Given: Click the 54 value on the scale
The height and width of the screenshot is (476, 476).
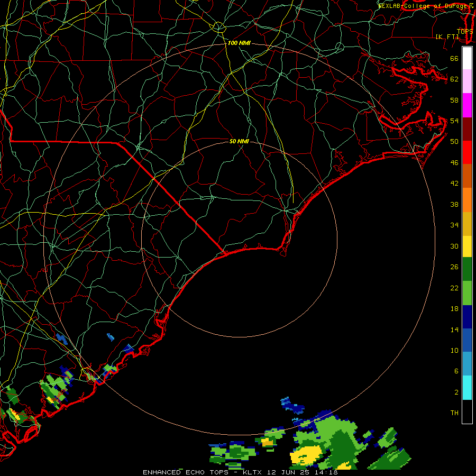Looking at the screenshot, I should [454, 121].
